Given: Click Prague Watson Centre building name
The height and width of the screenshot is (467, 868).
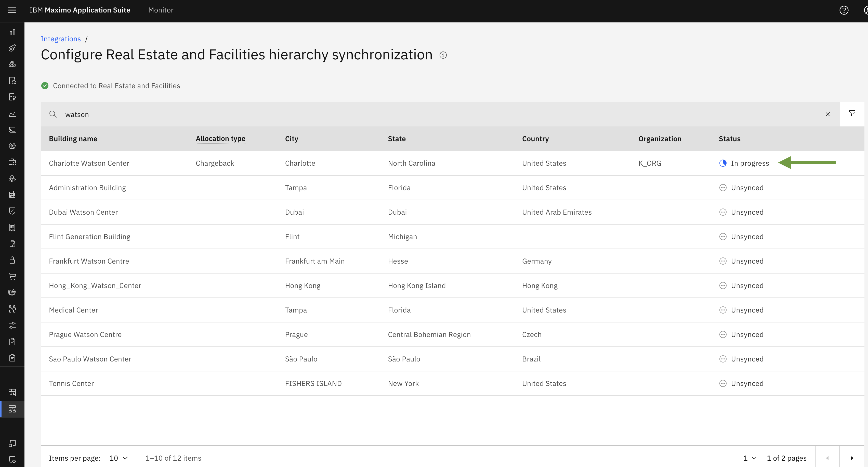Looking at the screenshot, I should click(x=85, y=335).
